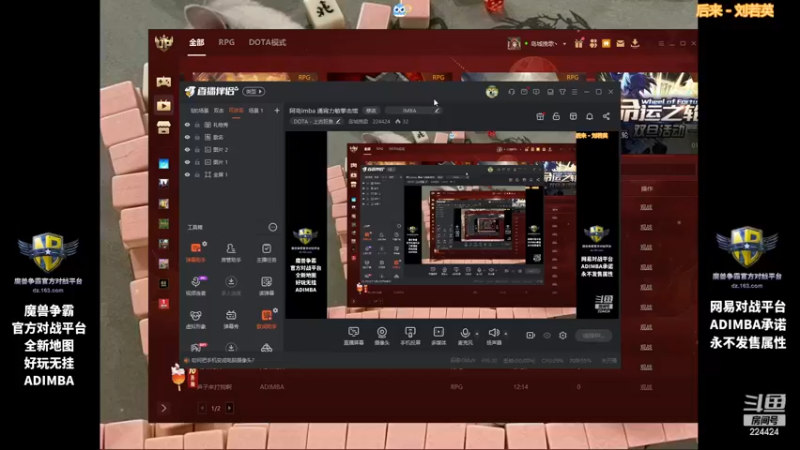Open the 视频连麦 tool
This screenshot has width=800, height=450.
coord(195,286)
